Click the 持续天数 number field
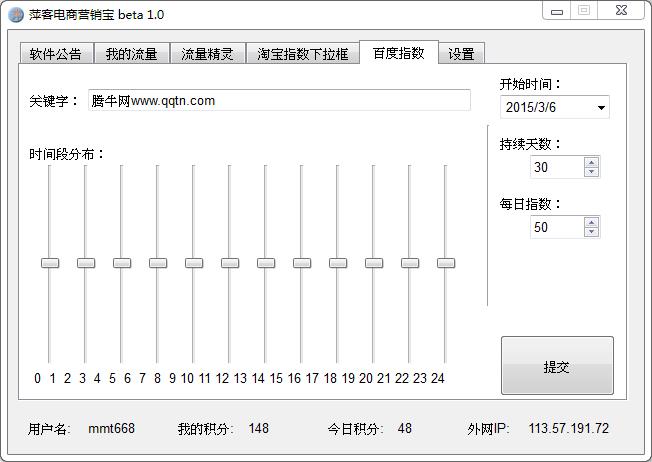Image resolution: width=652 pixels, height=462 pixels. tap(555, 167)
